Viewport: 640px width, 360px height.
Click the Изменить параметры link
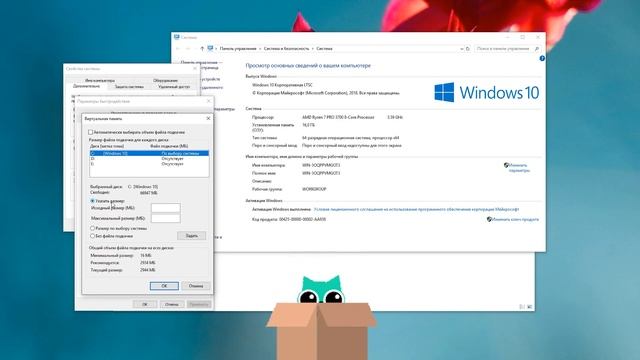519,168
